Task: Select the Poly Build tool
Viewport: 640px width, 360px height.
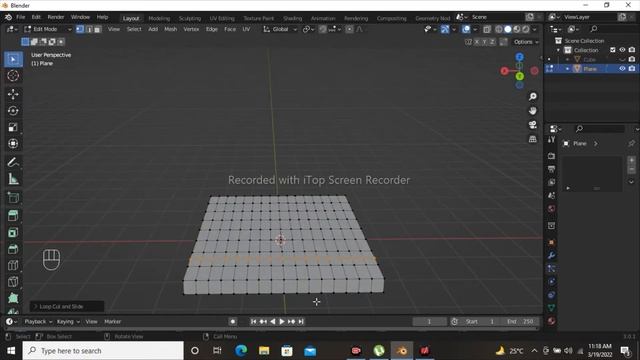Action: (x=13, y=298)
